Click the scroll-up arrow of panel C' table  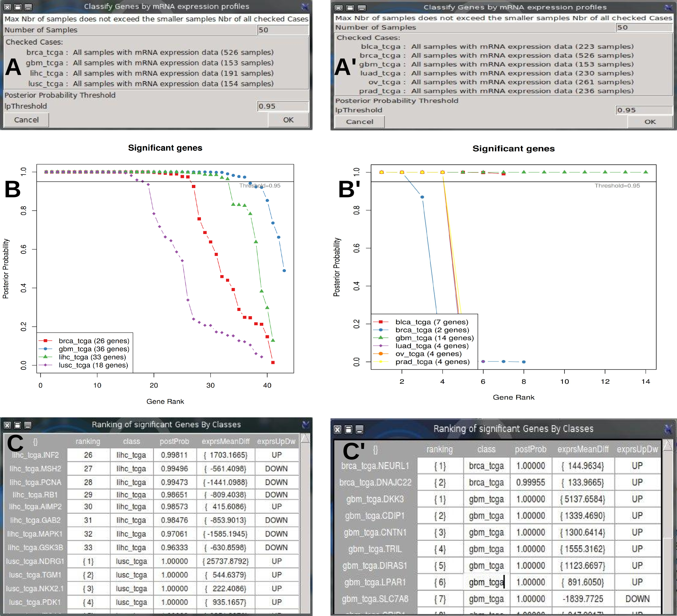pyautogui.click(x=668, y=445)
